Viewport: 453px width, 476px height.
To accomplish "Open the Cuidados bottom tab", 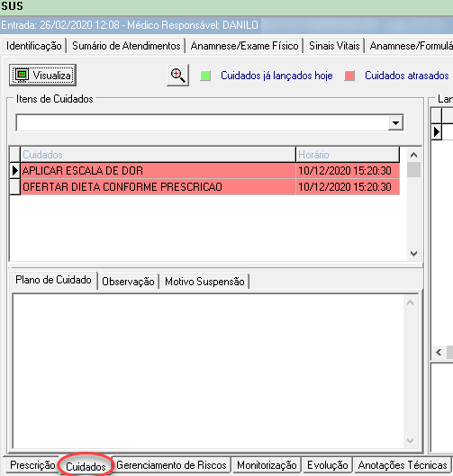I will point(86,466).
